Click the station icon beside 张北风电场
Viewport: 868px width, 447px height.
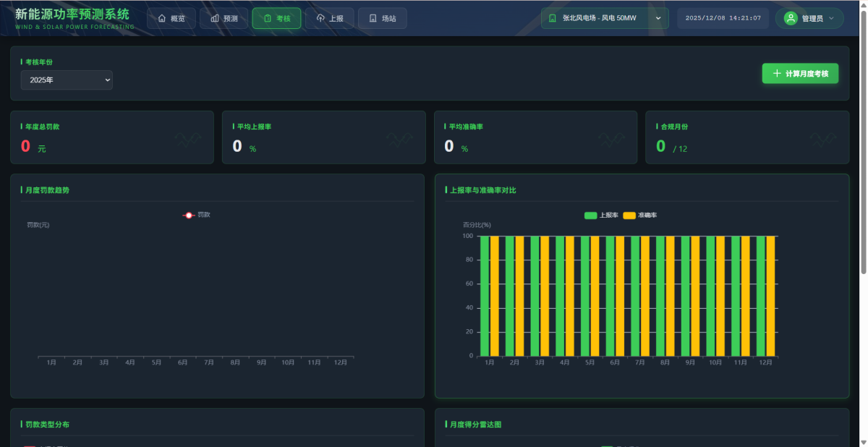pos(553,18)
